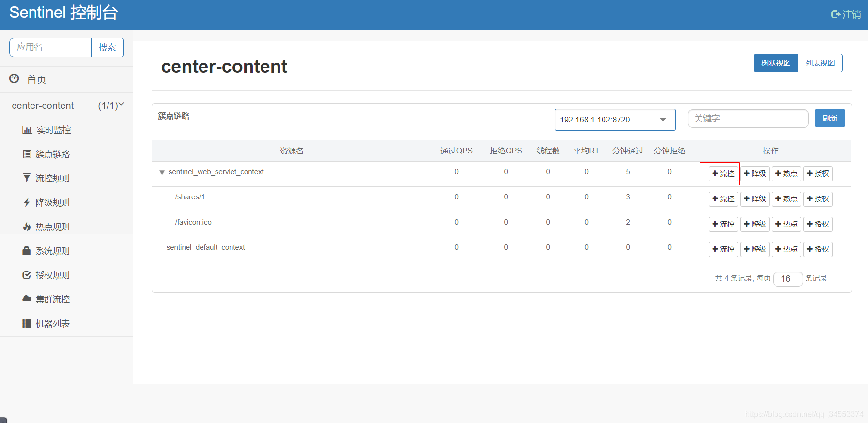The width and height of the screenshot is (868, 423).
Task: Switch to 树状视图 tree view
Action: click(x=776, y=63)
